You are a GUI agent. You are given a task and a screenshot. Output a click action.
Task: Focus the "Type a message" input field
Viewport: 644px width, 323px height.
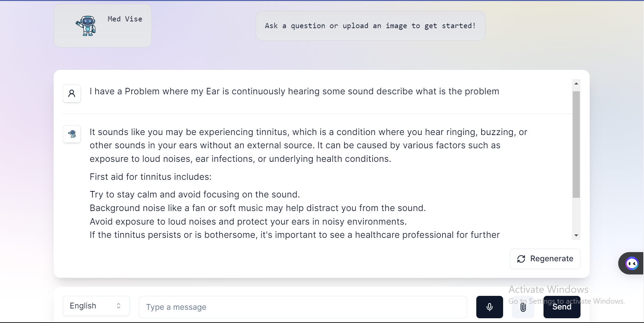(x=302, y=307)
